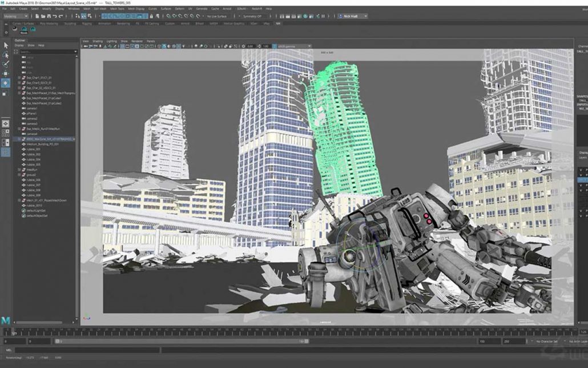
Task: Click the No Live Surface button
Action: [x=217, y=15]
